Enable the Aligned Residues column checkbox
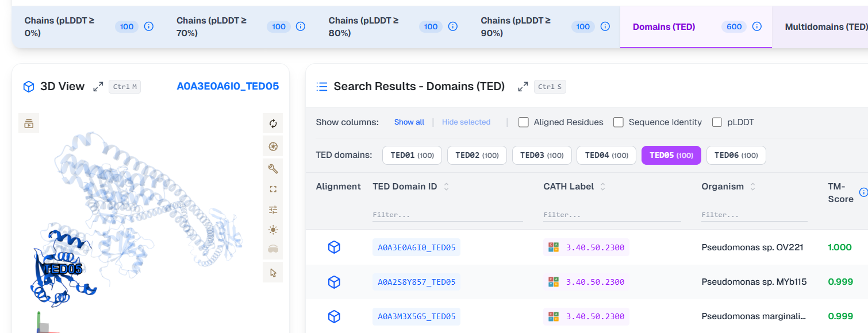The width and height of the screenshot is (868, 333). point(524,122)
